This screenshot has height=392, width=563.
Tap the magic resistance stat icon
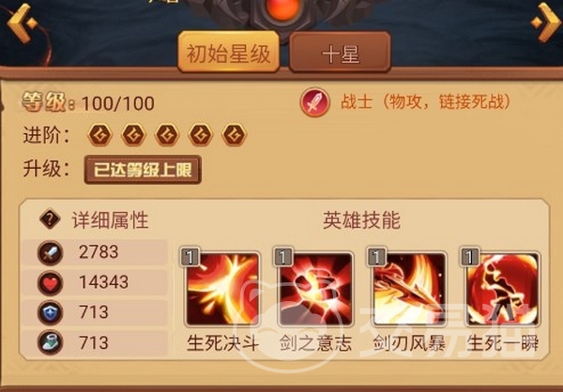(x=50, y=342)
